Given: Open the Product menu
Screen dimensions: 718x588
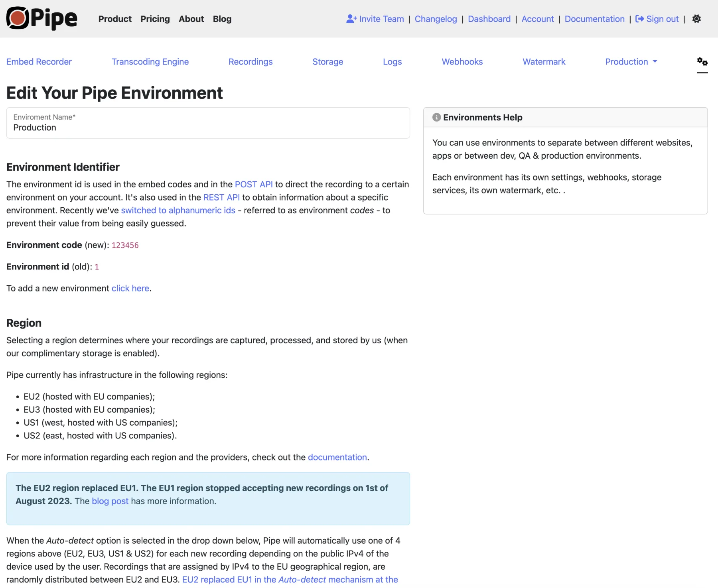Looking at the screenshot, I should 115,19.
